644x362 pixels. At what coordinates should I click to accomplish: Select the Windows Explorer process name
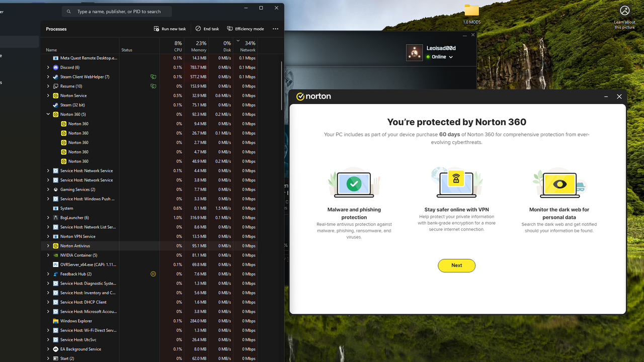point(76,321)
